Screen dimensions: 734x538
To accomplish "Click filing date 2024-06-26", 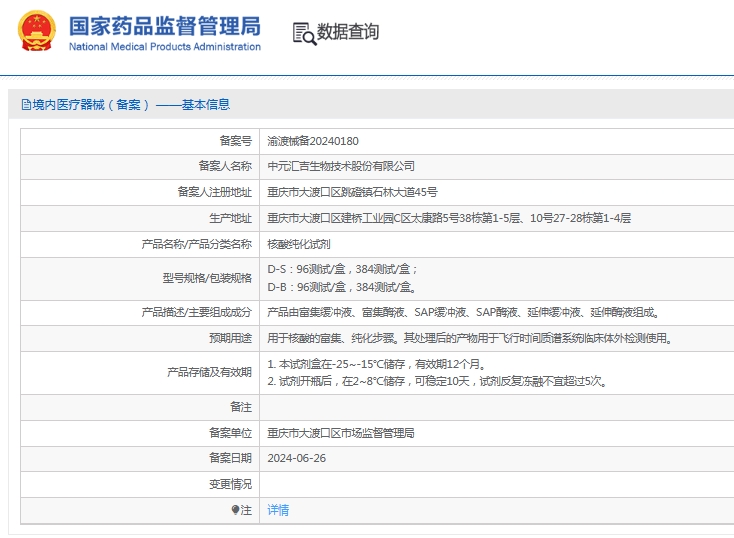I will 296,458.
